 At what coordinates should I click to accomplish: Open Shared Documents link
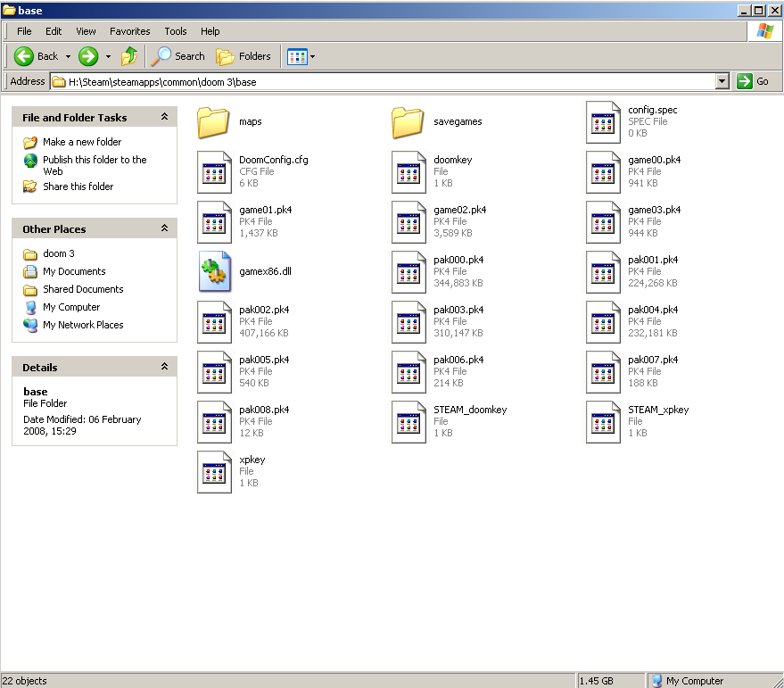click(x=83, y=289)
